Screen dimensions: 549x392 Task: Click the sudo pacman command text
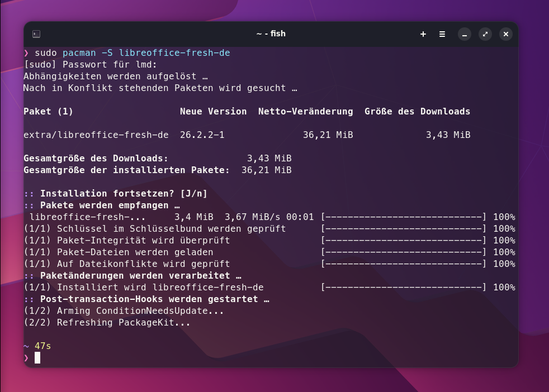pos(131,52)
